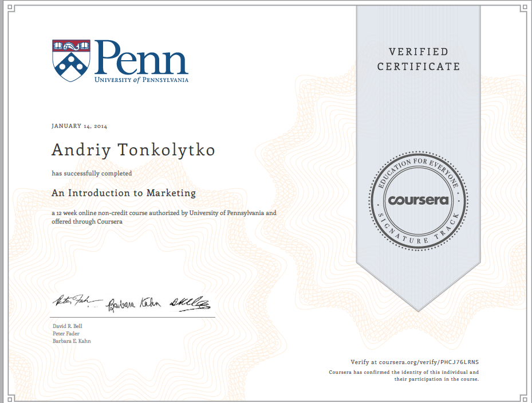Image resolution: width=532 pixels, height=403 pixels.
Task: Click Barbara Kahn's handwritten signature
Action: [133, 303]
